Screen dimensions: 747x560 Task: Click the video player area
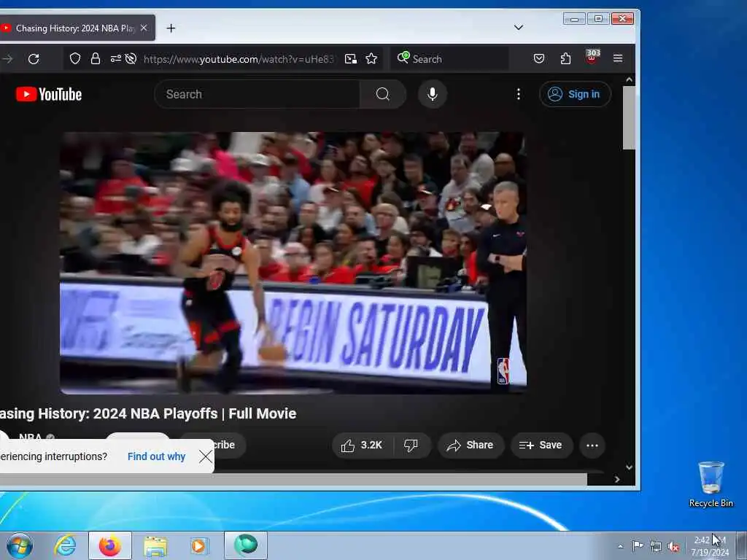[x=293, y=262]
